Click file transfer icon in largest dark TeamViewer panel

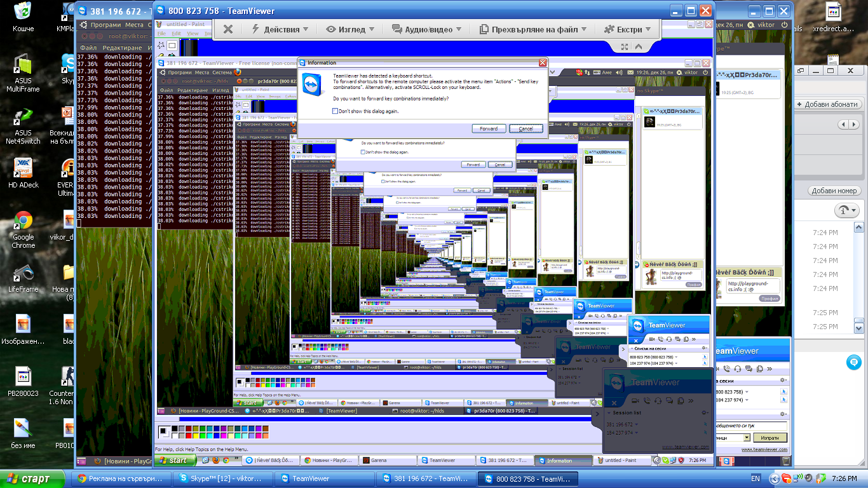click(681, 401)
